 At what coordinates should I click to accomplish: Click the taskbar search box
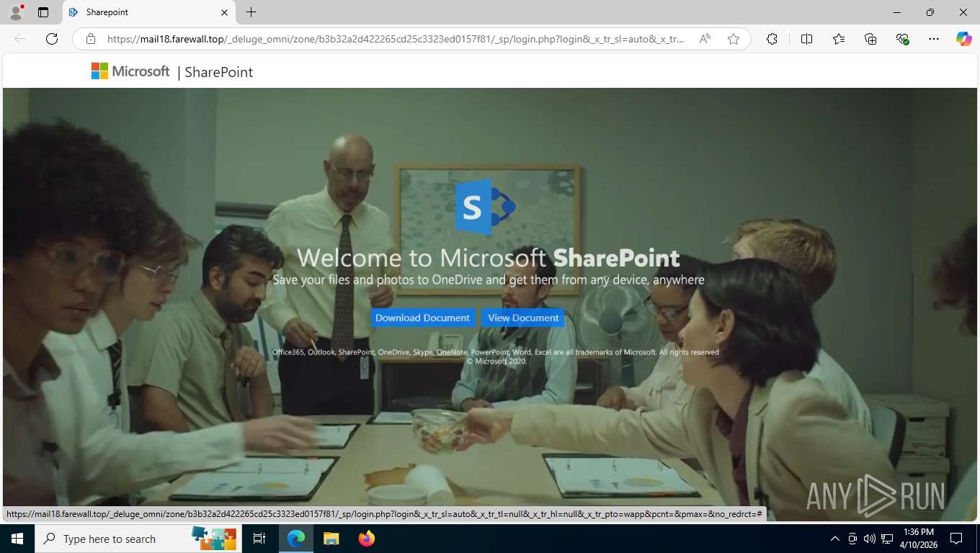pos(138,539)
